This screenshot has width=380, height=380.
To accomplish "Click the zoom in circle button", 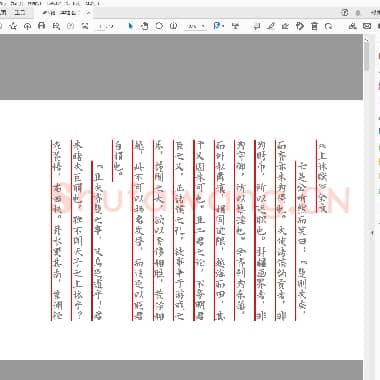I will (x=173, y=26).
